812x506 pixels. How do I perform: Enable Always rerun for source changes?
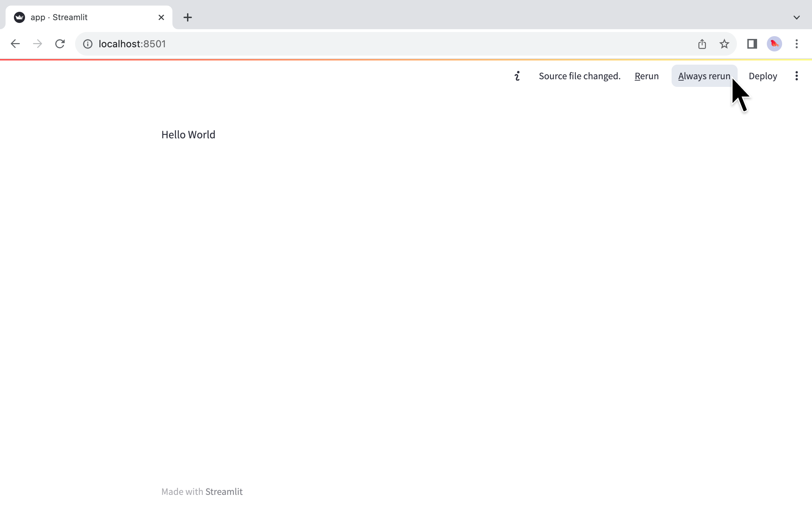click(x=704, y=76)
